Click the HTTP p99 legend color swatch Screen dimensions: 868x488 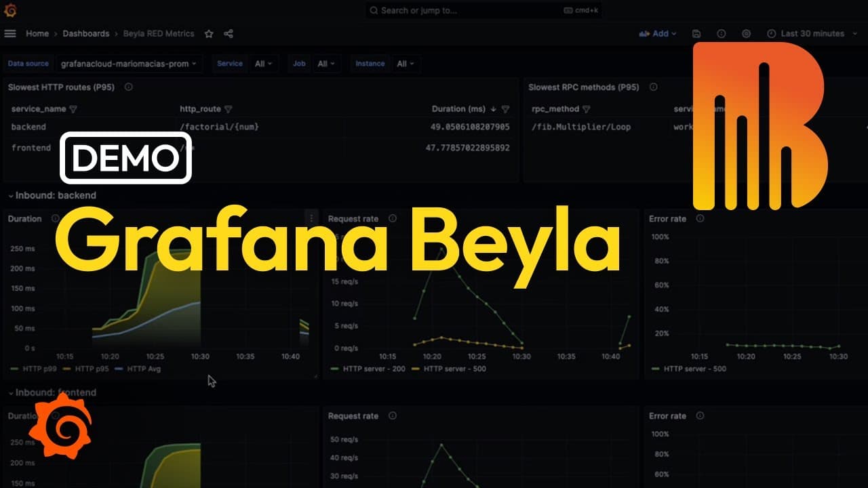14,369
